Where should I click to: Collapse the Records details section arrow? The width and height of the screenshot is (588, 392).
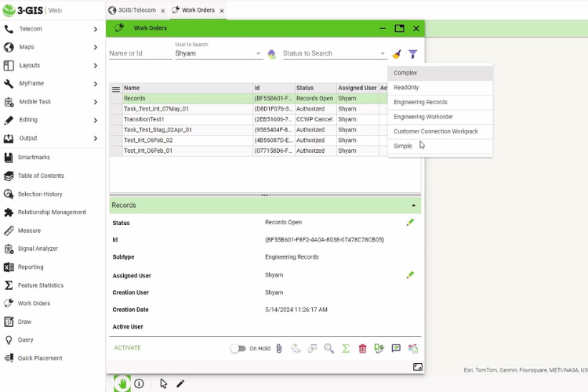(413, 205)
